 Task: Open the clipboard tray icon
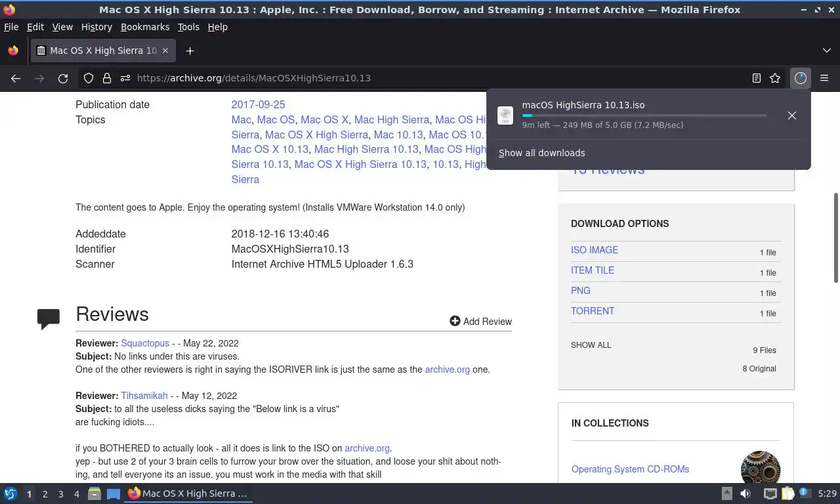[787, 493]
